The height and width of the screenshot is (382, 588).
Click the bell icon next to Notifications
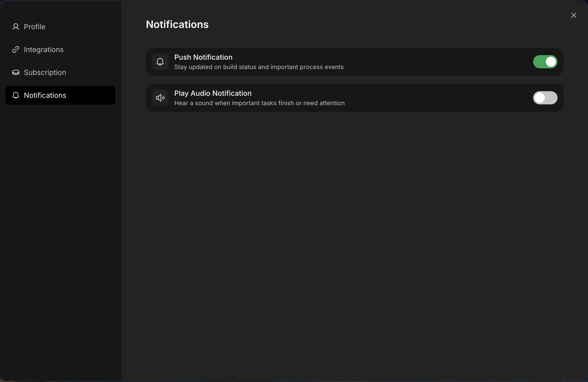click(16, 95)
